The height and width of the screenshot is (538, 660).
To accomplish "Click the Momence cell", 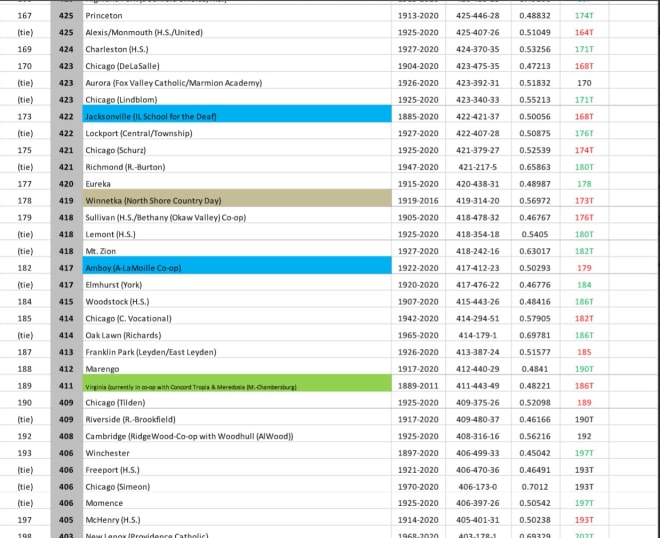I will point(237,503).
